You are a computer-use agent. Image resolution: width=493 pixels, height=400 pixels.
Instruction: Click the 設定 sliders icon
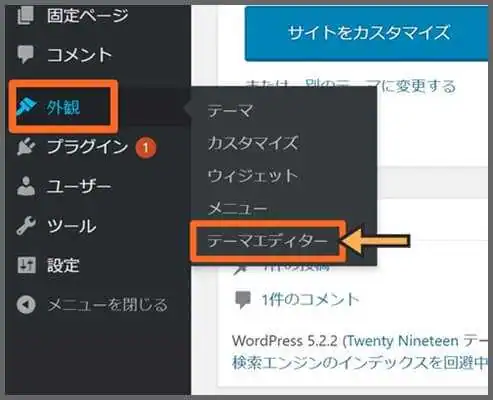point(26,265)
